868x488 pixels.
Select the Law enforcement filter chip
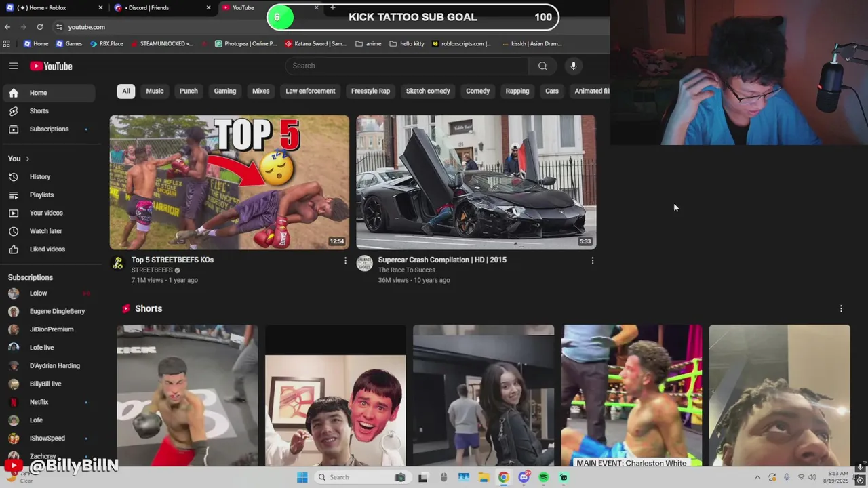[x=311, y=91]
